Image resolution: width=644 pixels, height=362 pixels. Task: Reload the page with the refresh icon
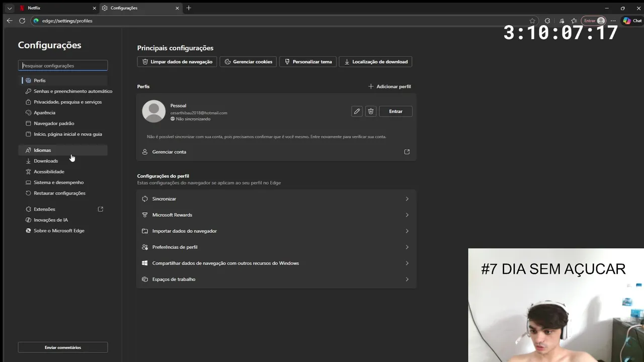tap(22, 21)
